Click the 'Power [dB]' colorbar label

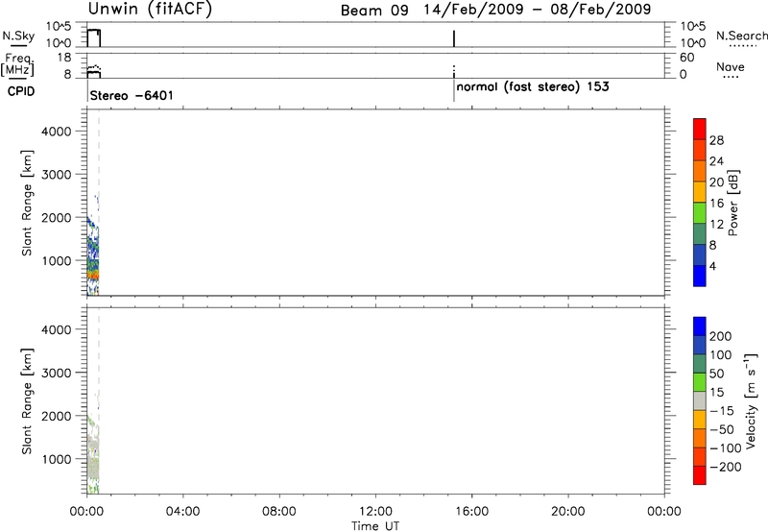point(733,203)
